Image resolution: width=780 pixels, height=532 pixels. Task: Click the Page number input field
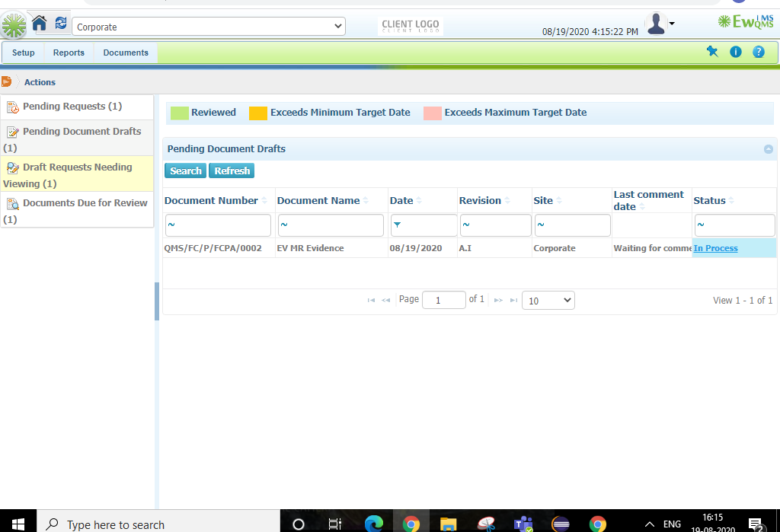444,301
